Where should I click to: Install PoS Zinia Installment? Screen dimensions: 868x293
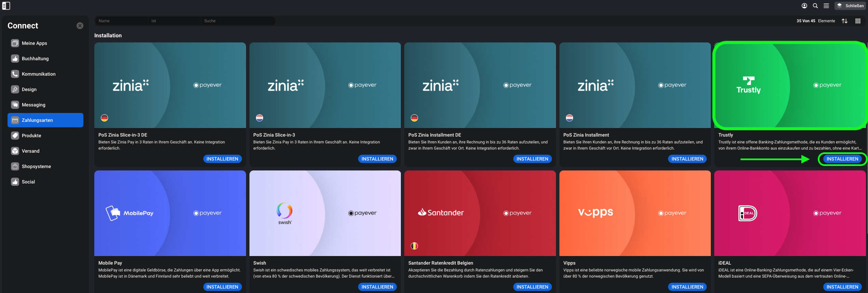point(687,159)
